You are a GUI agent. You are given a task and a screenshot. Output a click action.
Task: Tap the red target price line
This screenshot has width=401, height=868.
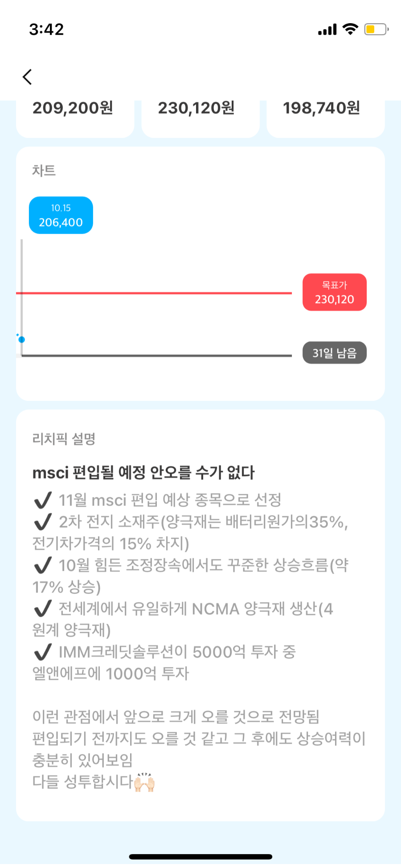[154, 293]
